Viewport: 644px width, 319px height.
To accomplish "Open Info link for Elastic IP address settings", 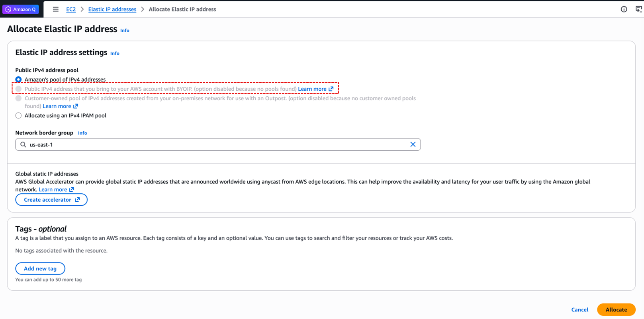I will click(115, 53).
